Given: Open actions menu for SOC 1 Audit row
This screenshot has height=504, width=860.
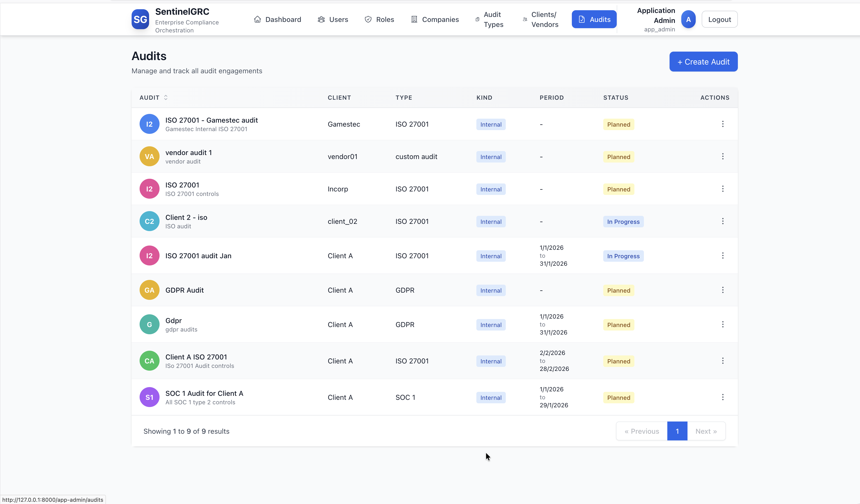Looking at the screenshot, I should pyautogui.click(x=722, y=397).
